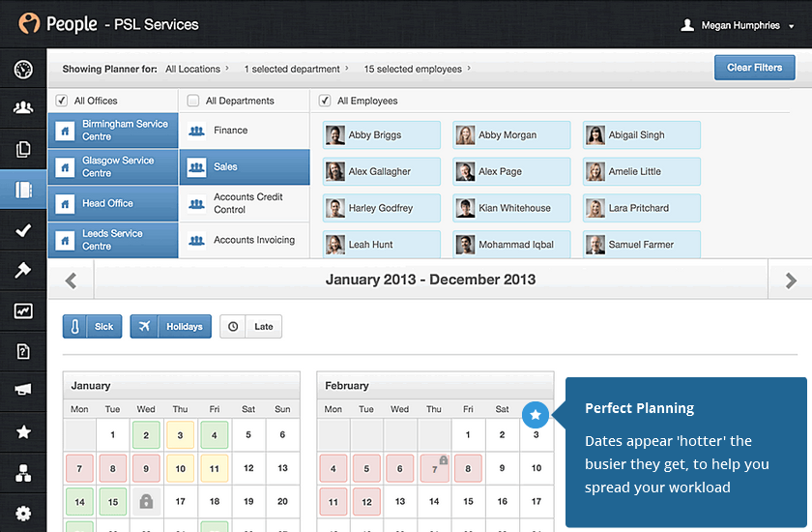The image size is (812, 532).
Task: Open the dashboard gauge icon in sidebar
Action: [x=23, y=70]
